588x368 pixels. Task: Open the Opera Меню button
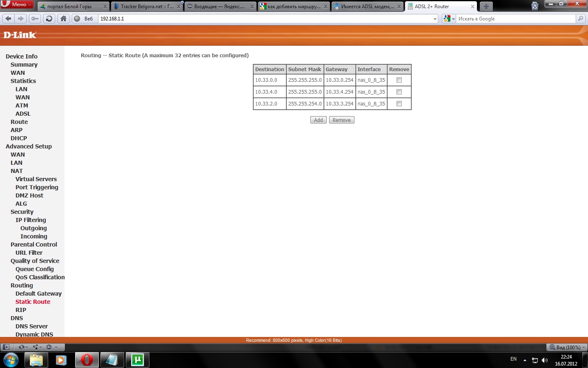coord(17,4)
